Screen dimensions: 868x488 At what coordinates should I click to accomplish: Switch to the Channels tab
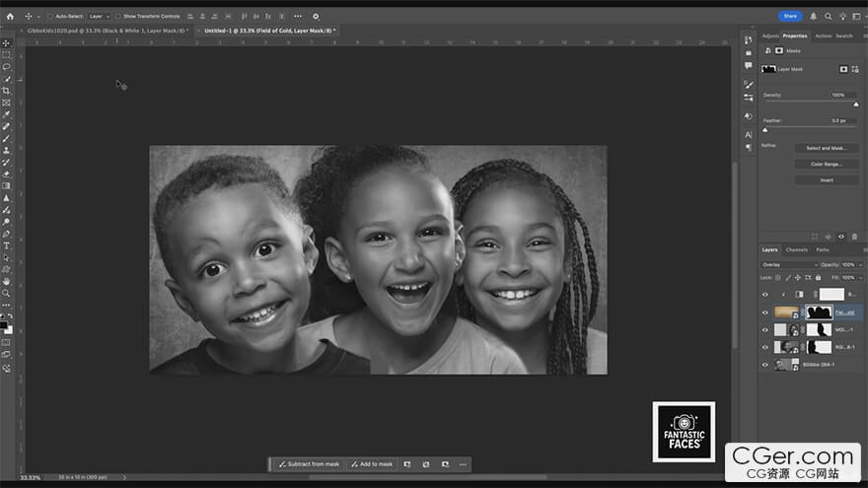(x=796, y=249)
